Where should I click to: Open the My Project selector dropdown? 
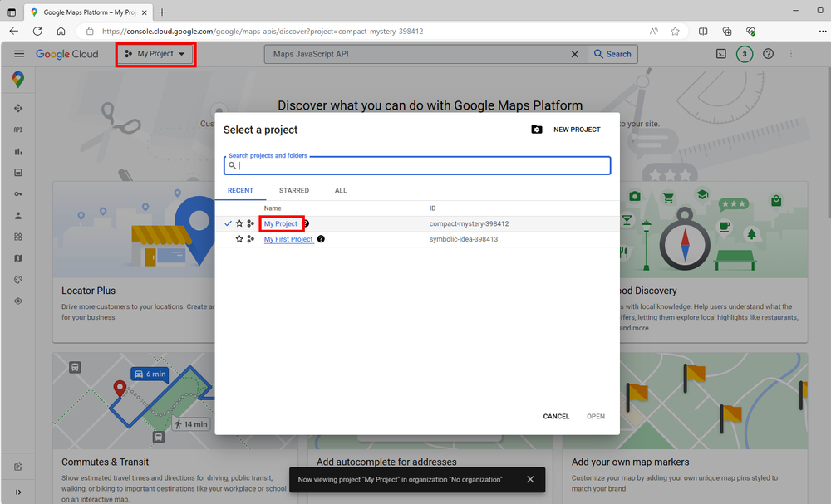tap(155, 54)
